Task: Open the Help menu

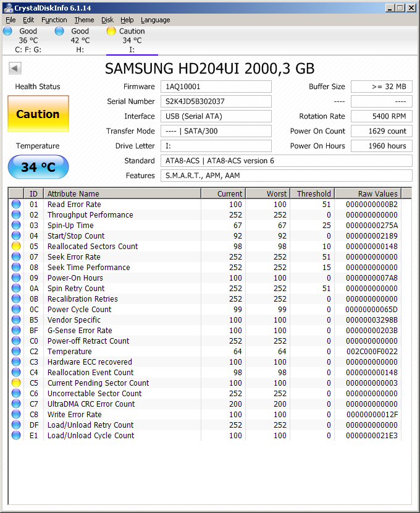Action: tap(127, 20)
